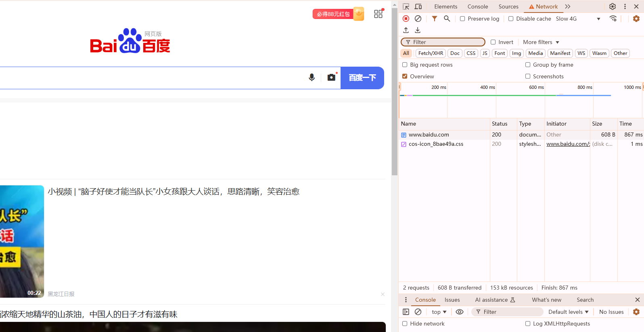Image resolution: width=644 pixels, height=332 pixels.
Task: Import HAR file upload icon
Action: point(406,30)
